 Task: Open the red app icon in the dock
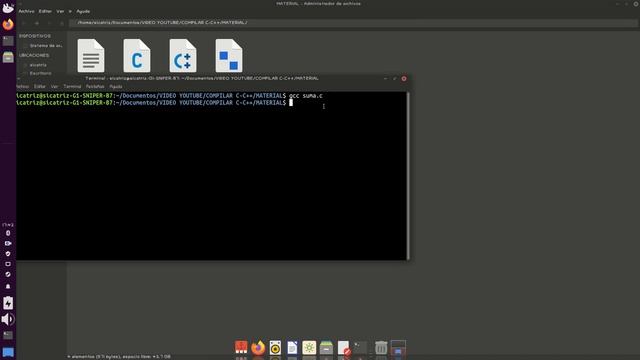coord(241,347)
